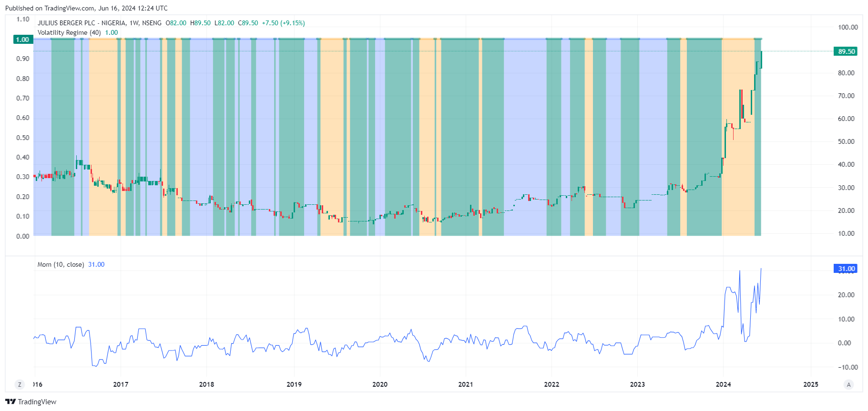Image resolution: width=868 pixels, height=411 pixels.
Task: Click the 20.00 momentum scale label
Action: pos(847,295)
